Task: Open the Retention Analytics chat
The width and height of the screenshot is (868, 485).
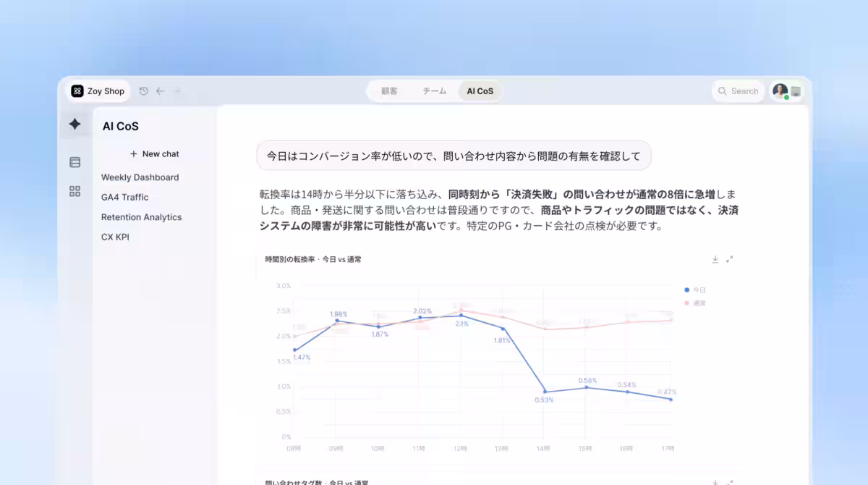Action: 141,217
